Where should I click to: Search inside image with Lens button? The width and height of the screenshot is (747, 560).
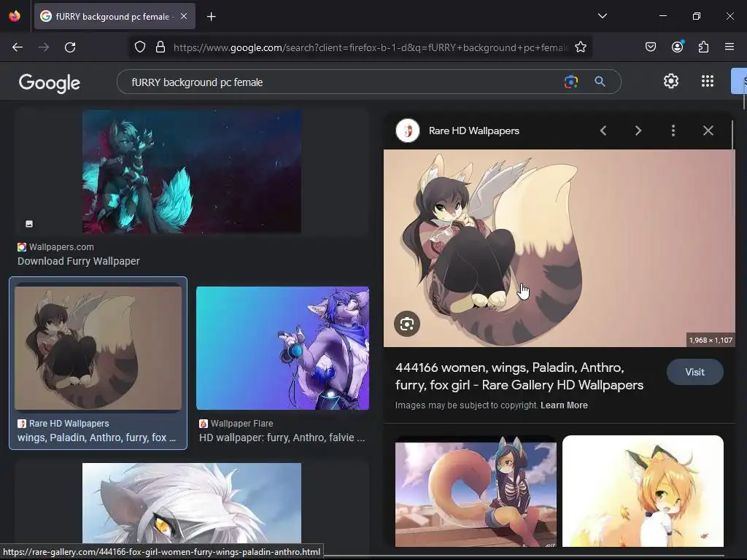click(x=407, y=324)
